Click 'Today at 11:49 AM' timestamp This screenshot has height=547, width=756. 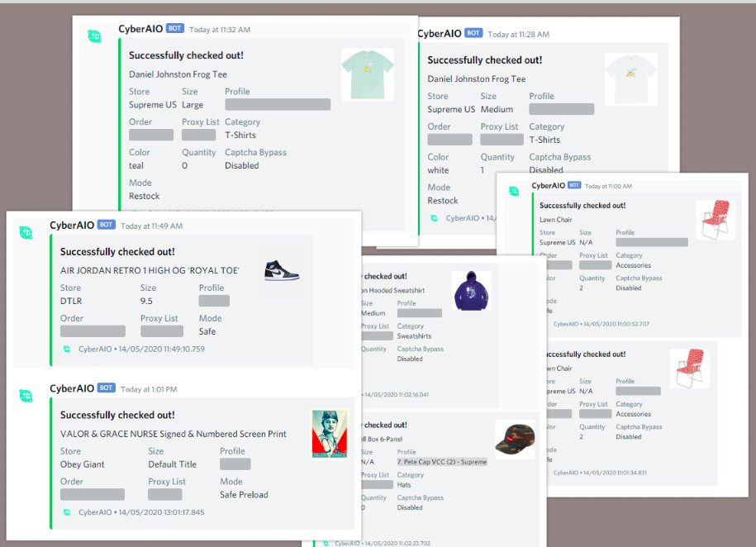point(151,226)
